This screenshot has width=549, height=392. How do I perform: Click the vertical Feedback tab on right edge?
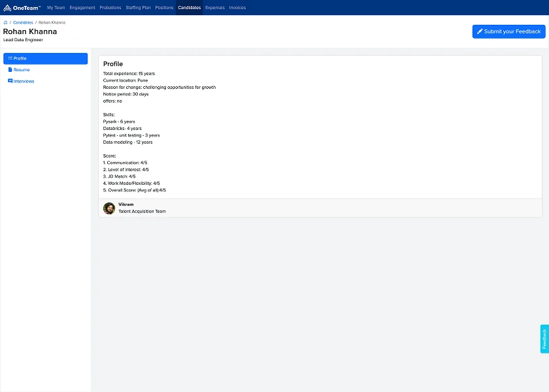543,338
